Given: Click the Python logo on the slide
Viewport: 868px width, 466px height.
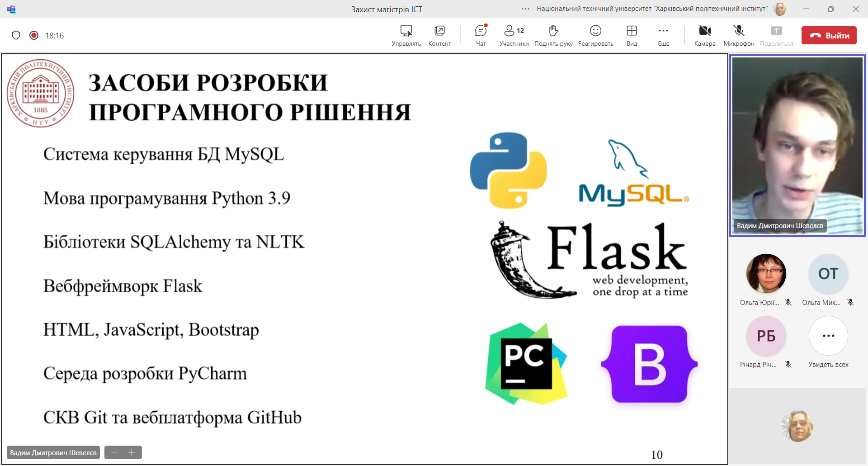Looking at the screenshot, I should (509, 170).
